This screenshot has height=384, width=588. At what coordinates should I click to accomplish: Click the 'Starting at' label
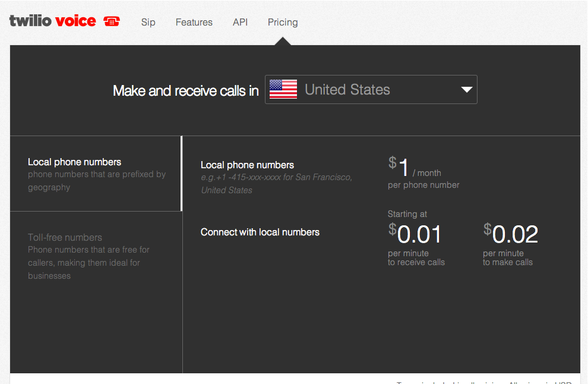[x=407, y=214]
